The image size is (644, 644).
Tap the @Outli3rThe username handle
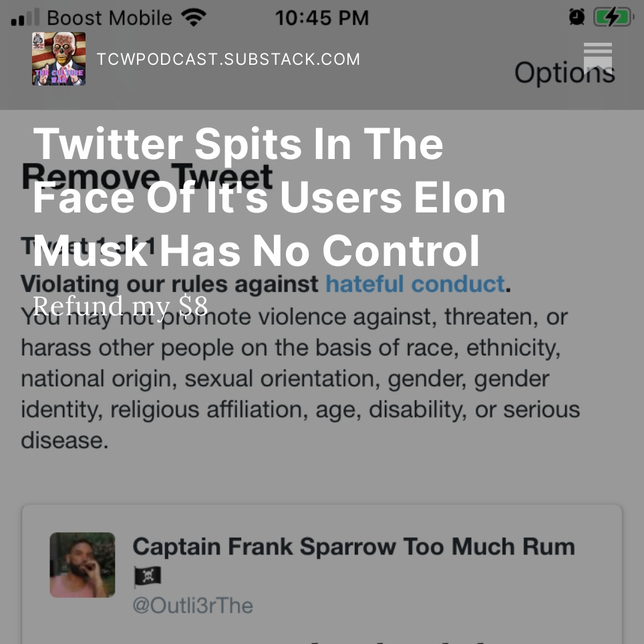point(193,605)
